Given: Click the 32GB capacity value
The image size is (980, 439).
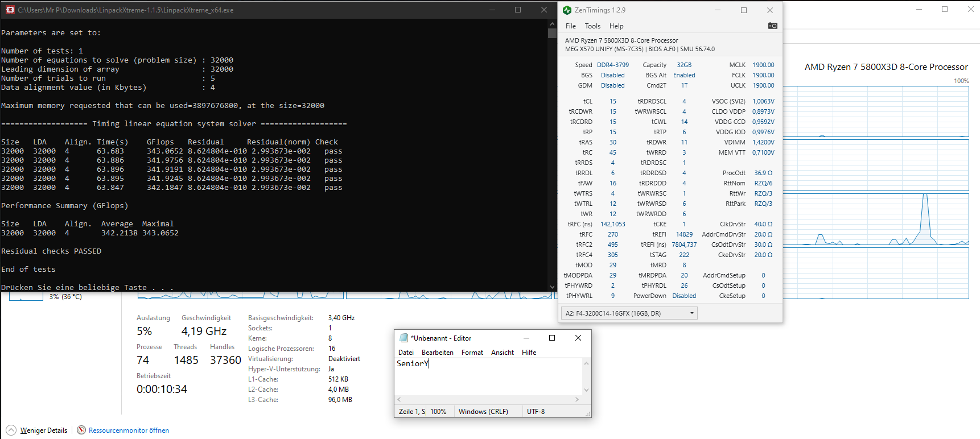Looking at the screenshot, I should click(684, 65).
